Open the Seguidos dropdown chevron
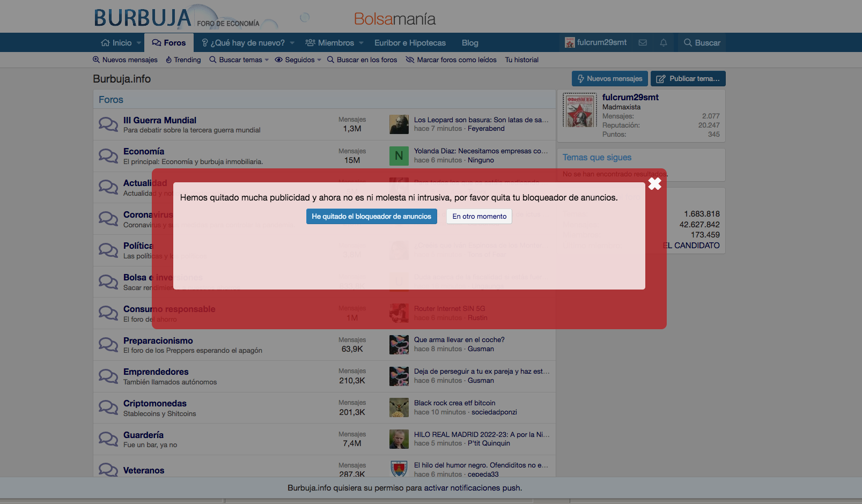 pyautogui.click(x=319, y=60)
